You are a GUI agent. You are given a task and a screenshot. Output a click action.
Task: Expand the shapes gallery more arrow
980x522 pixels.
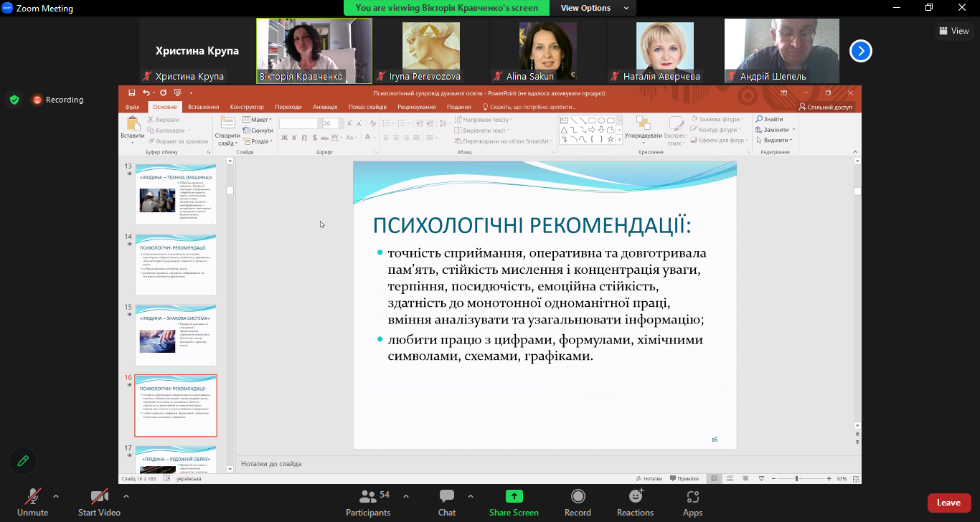point(619,141)
